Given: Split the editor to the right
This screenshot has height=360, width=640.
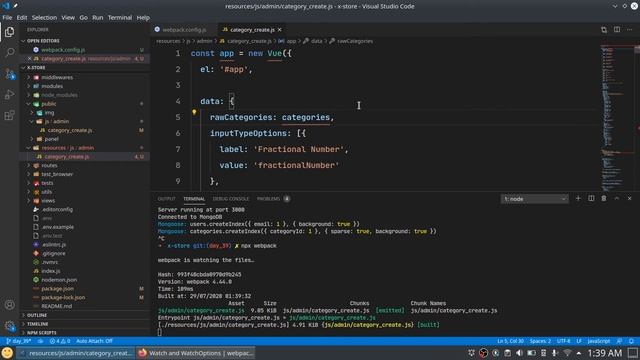Looking at the screenshot, I should [x=617, y=30].
